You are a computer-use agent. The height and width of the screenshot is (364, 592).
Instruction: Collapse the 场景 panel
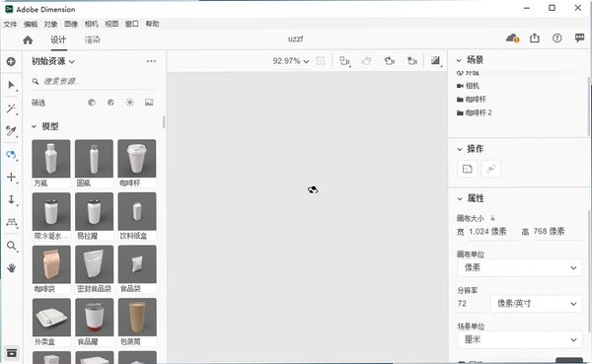pyautogui.click(x=459, y=60)
